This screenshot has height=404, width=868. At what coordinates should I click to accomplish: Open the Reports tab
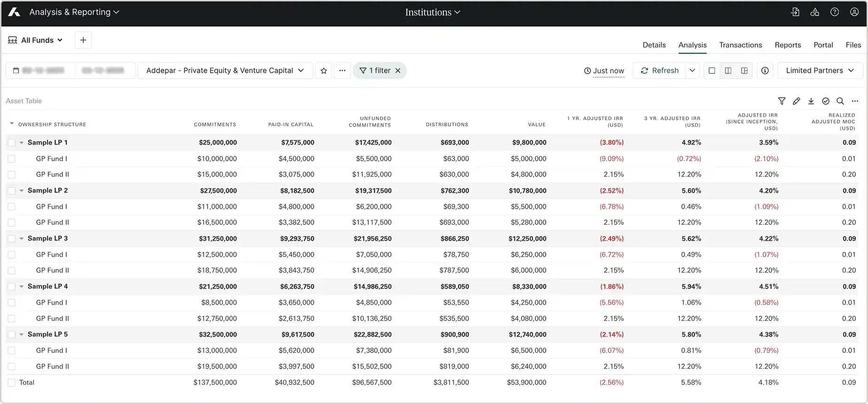pyautogui.click(x=788, y=45)
